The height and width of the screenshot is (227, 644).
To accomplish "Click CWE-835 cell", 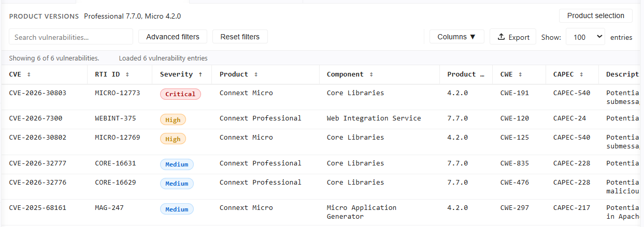I will (514, 163).
